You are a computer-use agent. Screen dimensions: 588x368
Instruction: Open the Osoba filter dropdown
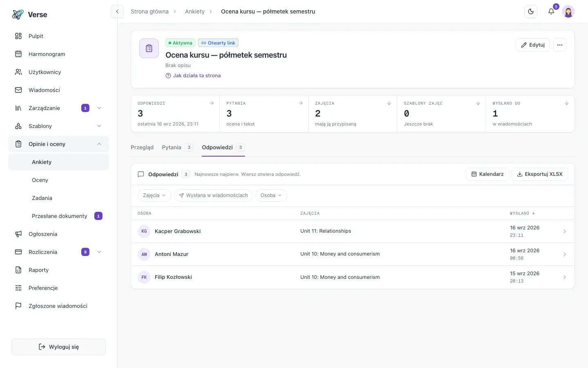271,195
